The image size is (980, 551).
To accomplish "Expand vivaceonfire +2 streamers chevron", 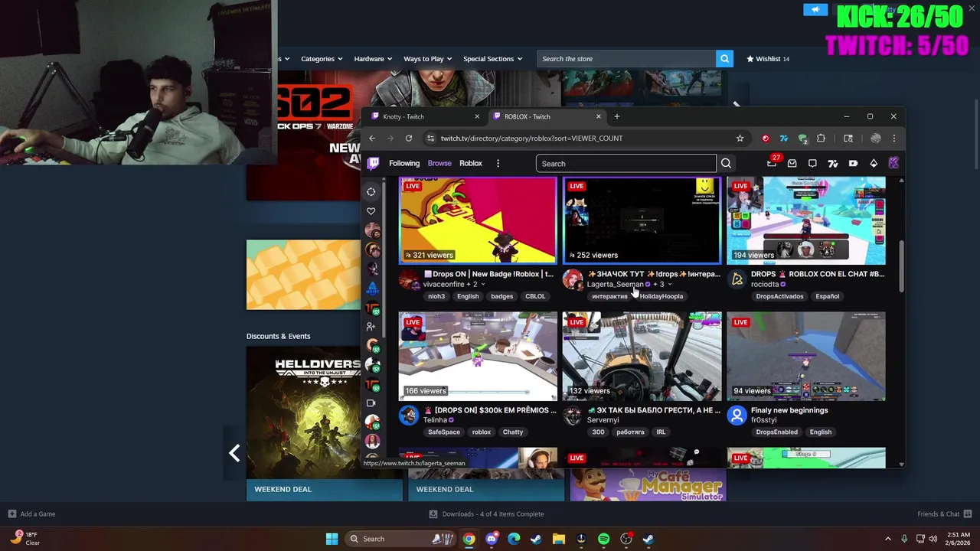I will pos(482,285).
